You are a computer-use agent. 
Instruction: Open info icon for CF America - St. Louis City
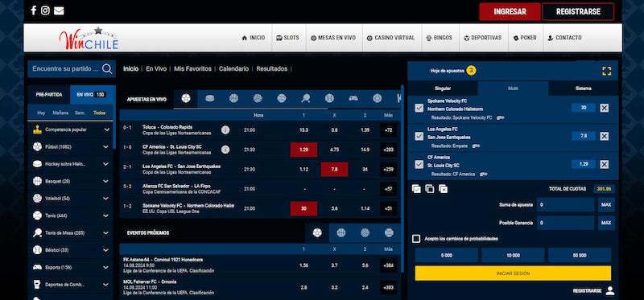pyautogui.click(x=225, y=150)
